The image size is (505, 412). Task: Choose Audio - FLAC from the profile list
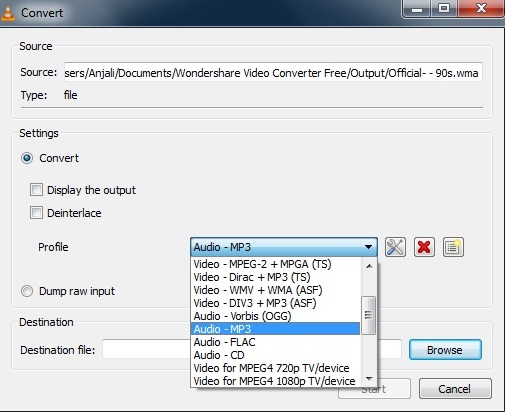276,342
